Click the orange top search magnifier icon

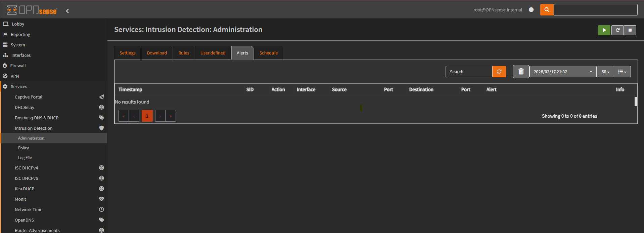[x=547, y=10]
